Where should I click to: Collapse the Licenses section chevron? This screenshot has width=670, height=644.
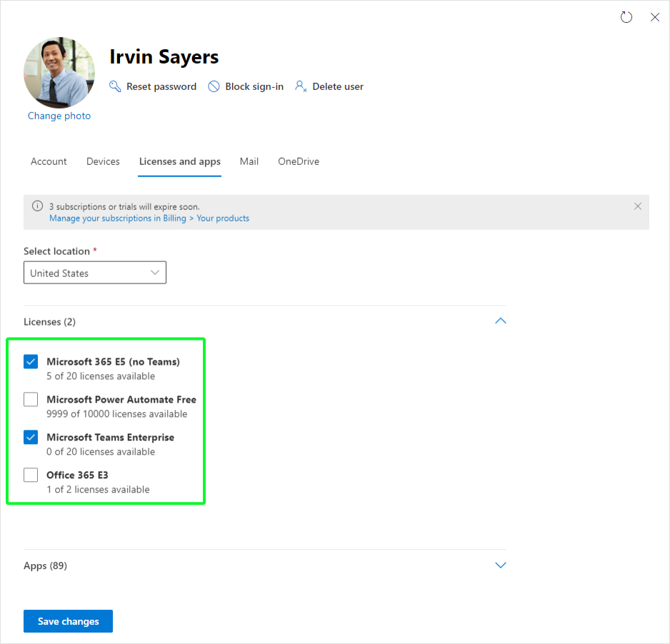click(x=501, y=321)
